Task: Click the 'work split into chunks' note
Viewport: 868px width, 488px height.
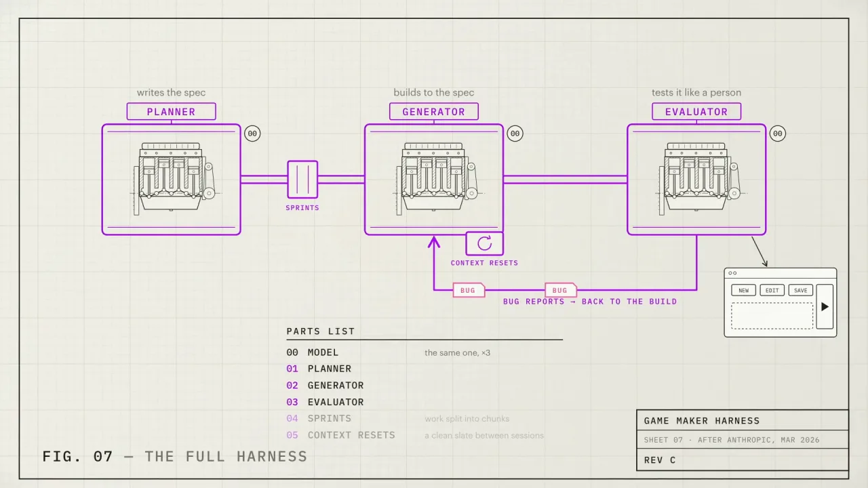Action: tap(467, 419)
